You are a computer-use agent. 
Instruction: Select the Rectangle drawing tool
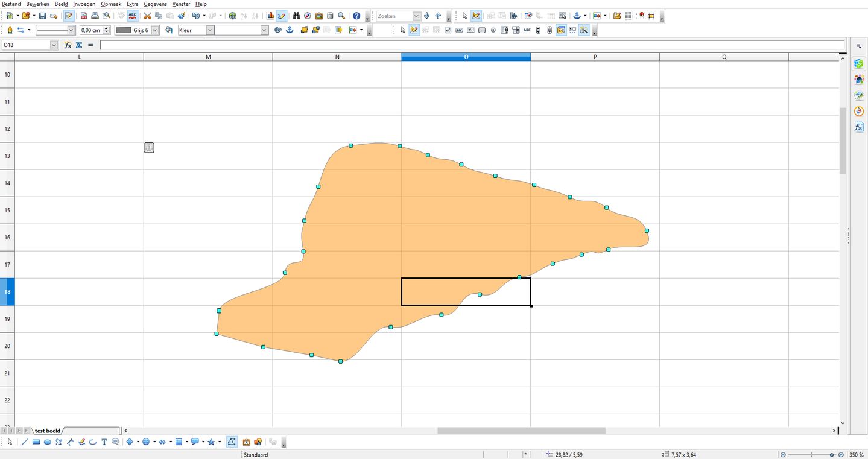point(36,442)
